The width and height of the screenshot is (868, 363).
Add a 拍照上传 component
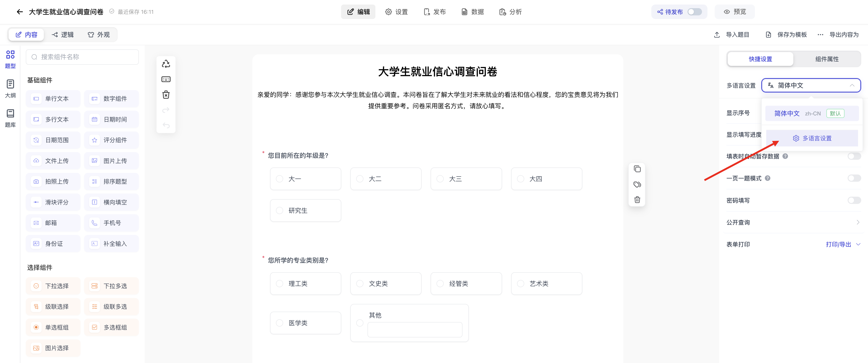tap(53, 181)
